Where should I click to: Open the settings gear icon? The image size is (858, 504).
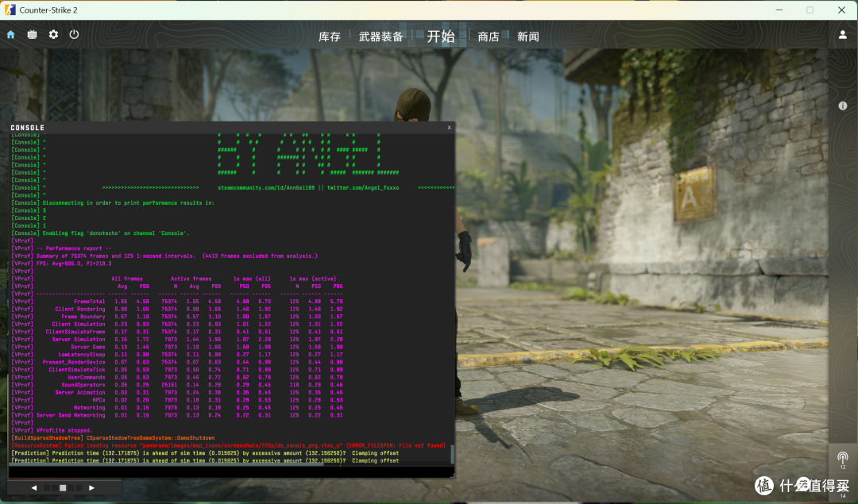53,34
